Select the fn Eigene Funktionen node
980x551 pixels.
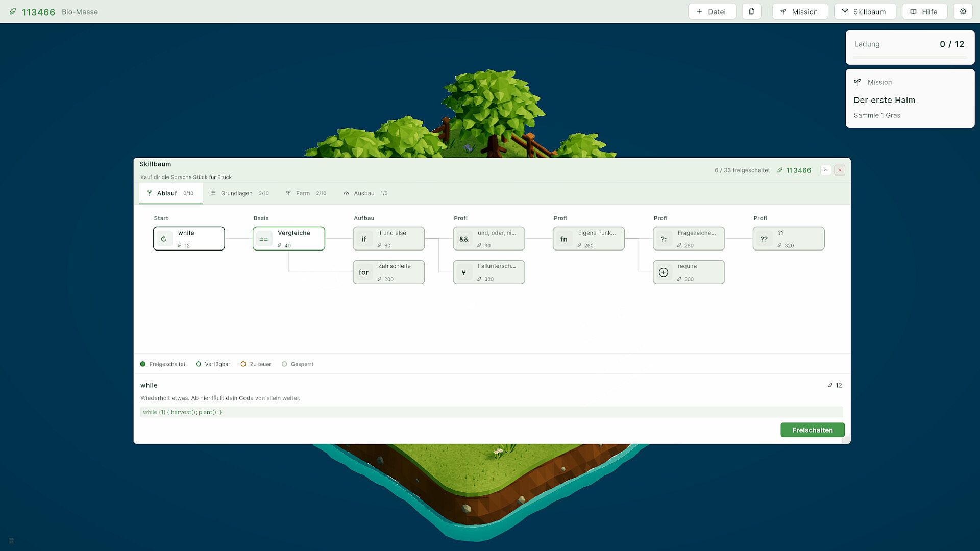coord(589,238)
